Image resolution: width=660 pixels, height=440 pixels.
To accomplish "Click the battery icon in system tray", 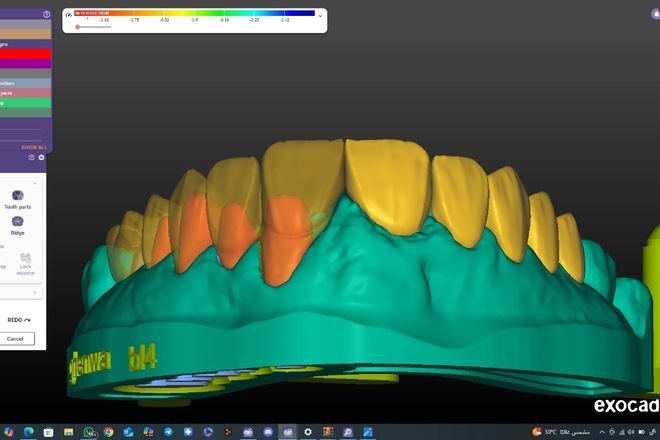I will tap(641, 432).
